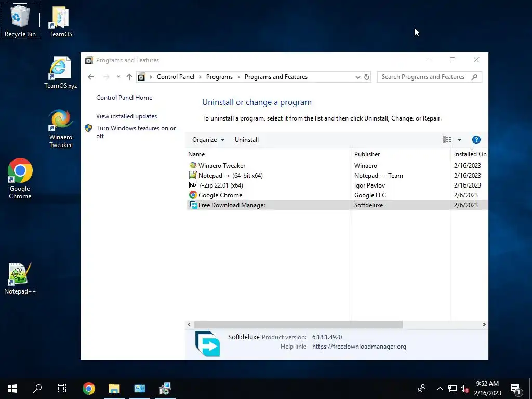Viewport: 532px width, 399px height.
Task: Open the recent locations dropdown arrow
Action: coord(118,77)
